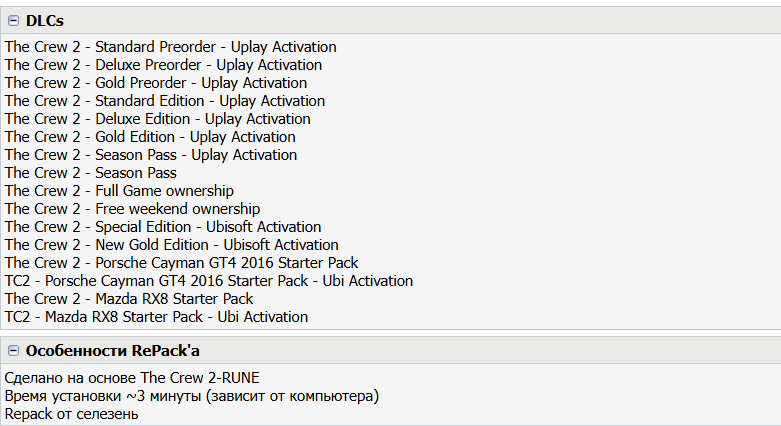Select Gold Preorder - Uplay Activation entry
This screenshot has width=781, height=426.
click(156, 83)
